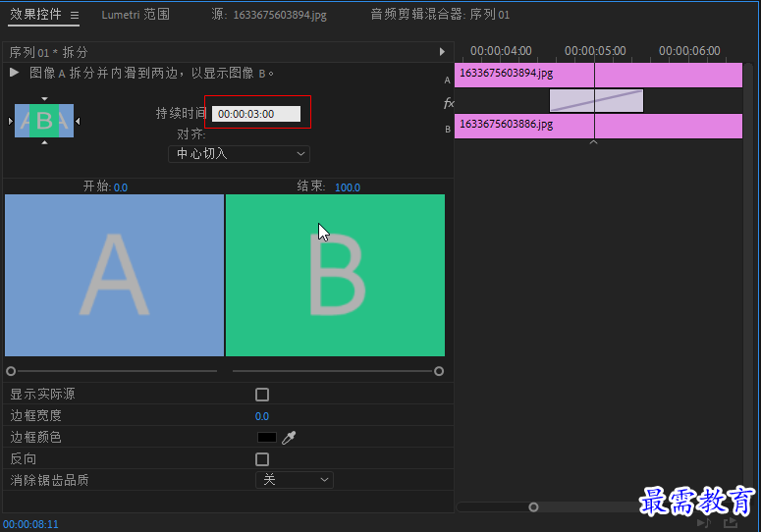The width and height of the screenshot is (761, 532).
Task: Select the A preview image
Action: 115,276
